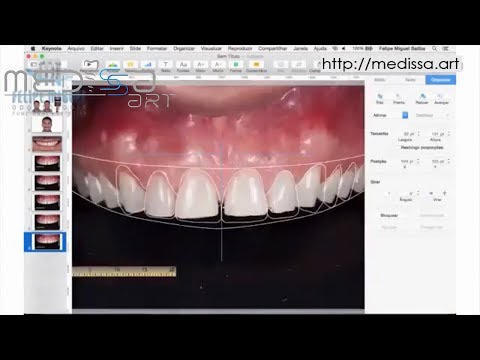Open the Reproduzir menu

click(240, 49)
